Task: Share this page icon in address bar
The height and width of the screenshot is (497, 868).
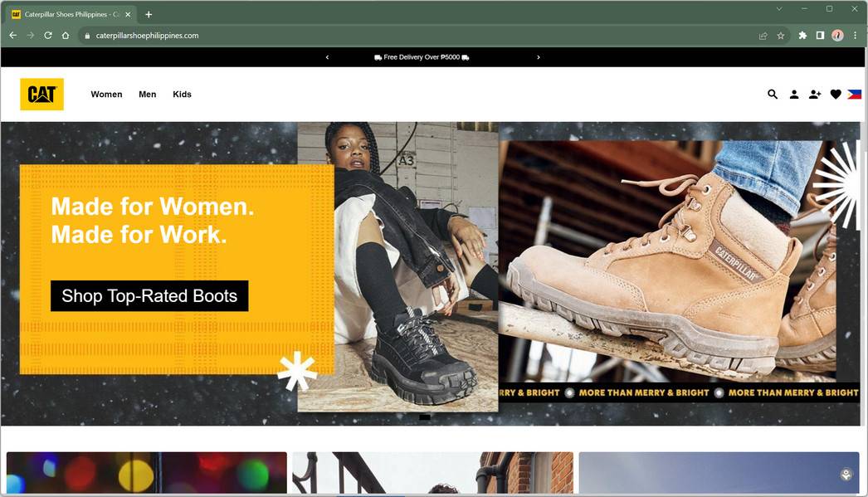Action: tap(763, 36)
